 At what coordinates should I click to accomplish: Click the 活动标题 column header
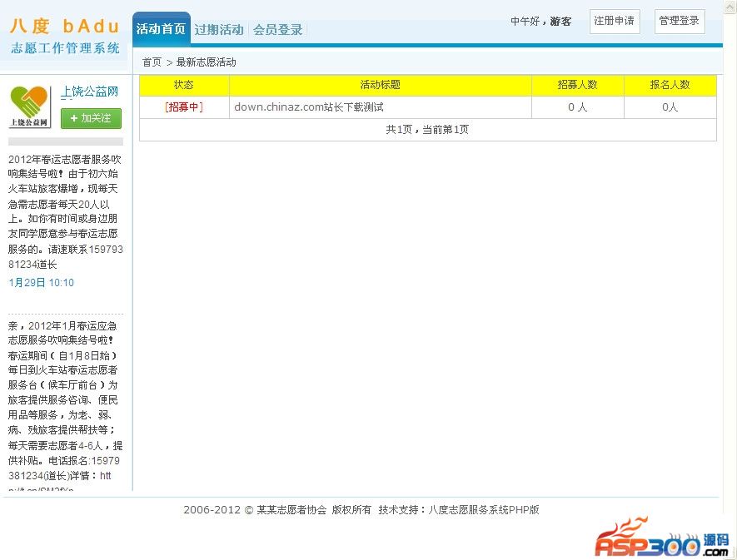coord(380,85)
